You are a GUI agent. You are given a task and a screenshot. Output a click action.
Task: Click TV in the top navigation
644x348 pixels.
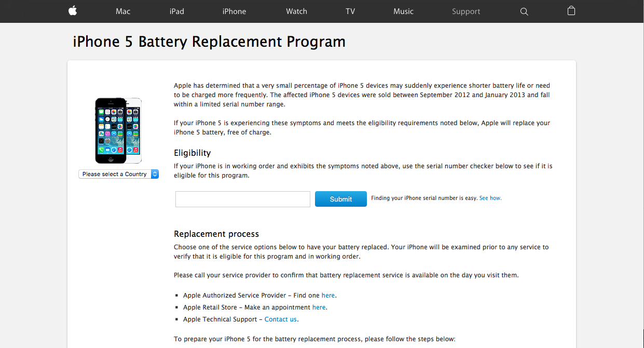pos(350,11)
